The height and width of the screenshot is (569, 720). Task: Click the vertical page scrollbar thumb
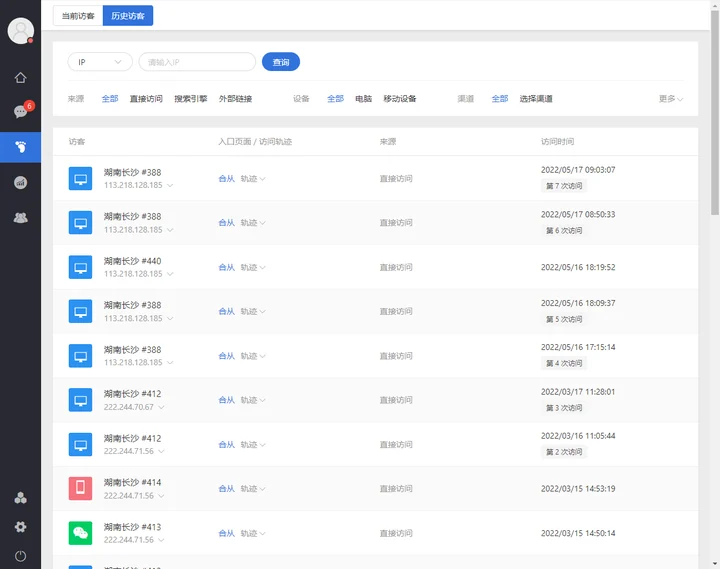pyautogui.click(x=714, y=113)
